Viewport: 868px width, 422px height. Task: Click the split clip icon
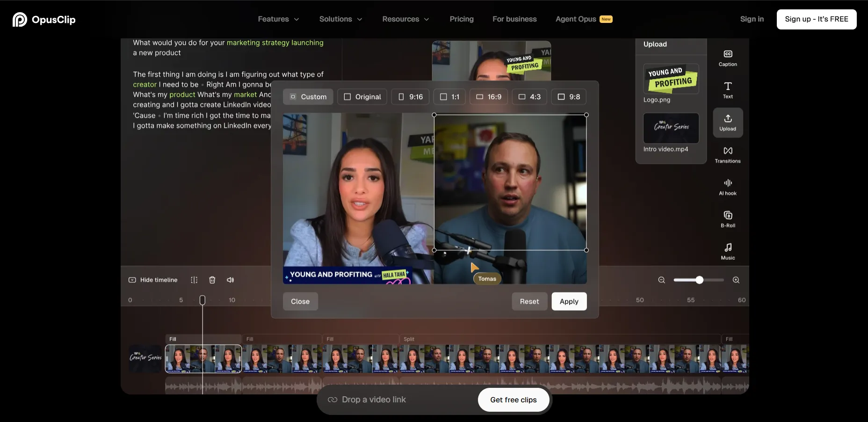[x=194, y=280]
